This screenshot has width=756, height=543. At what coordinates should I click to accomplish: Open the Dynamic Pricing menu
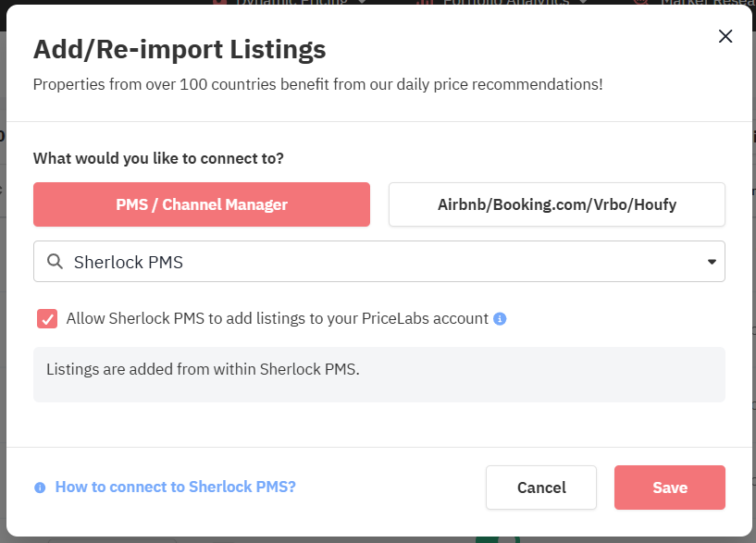click(291, 3)
